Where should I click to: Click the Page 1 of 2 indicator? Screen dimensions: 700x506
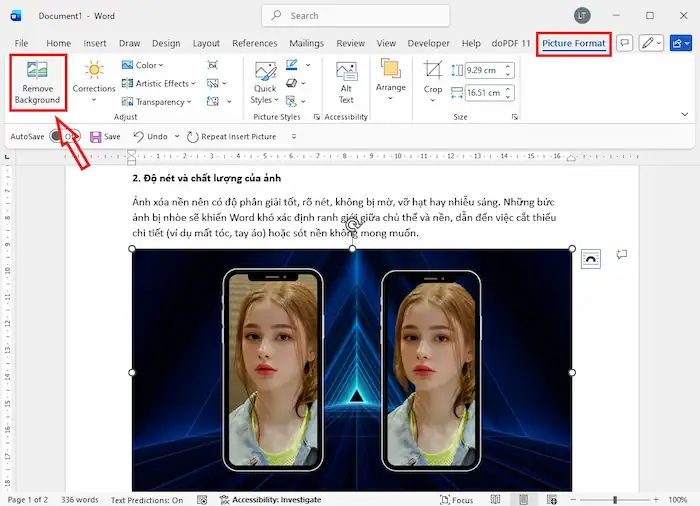tap(28, 500)
